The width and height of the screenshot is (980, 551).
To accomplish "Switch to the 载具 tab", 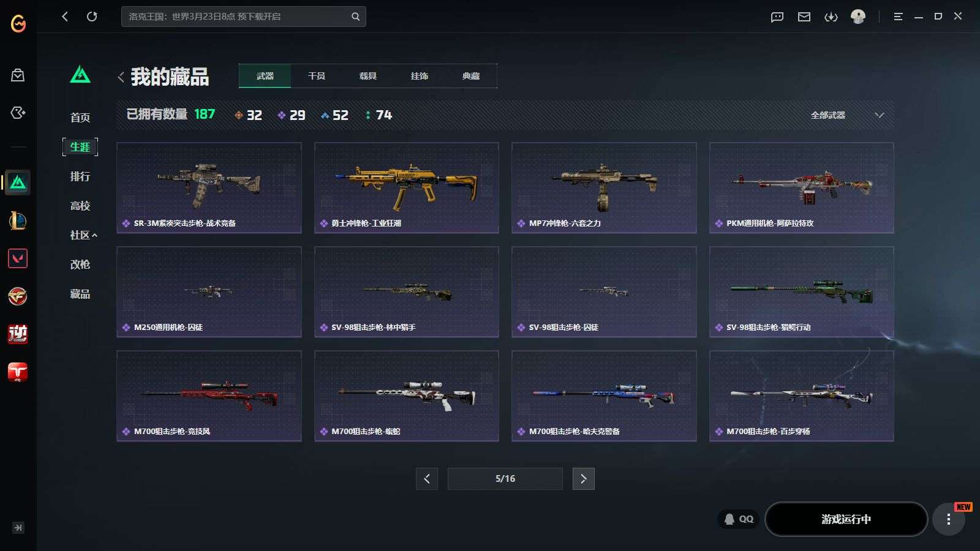I will pos(368,76).
